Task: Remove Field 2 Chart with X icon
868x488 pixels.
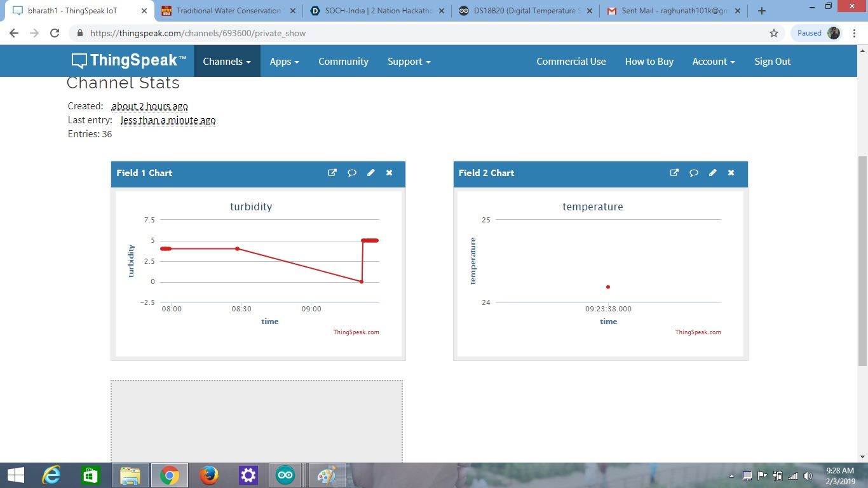Action: 731,173
